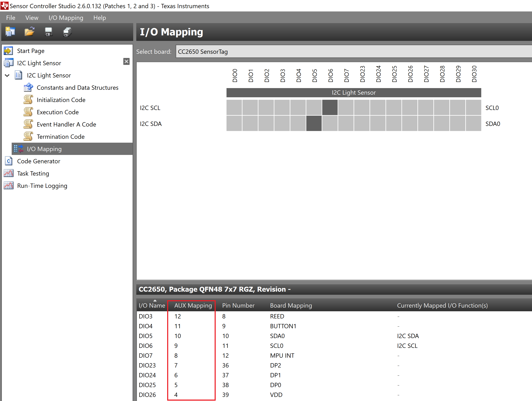Open Event Handler A Code
This screenshot has height=401, width=532.
click(66, 124)
